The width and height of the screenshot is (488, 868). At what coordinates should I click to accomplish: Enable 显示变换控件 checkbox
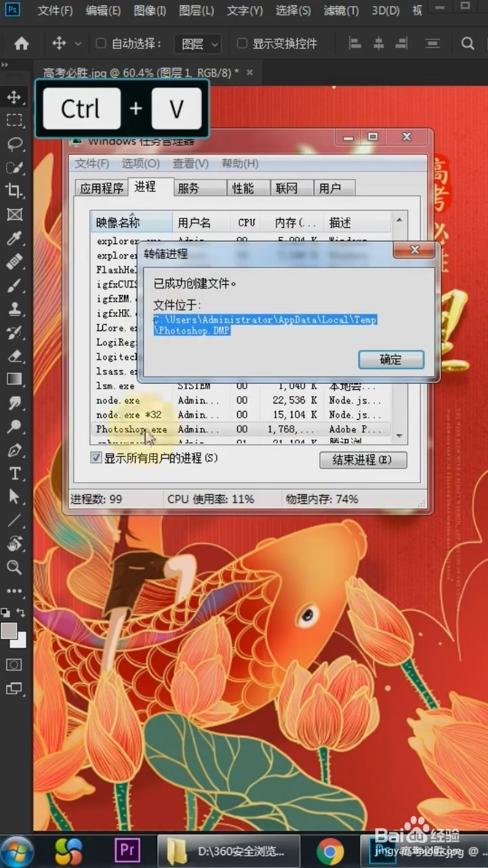click(242, 43)
